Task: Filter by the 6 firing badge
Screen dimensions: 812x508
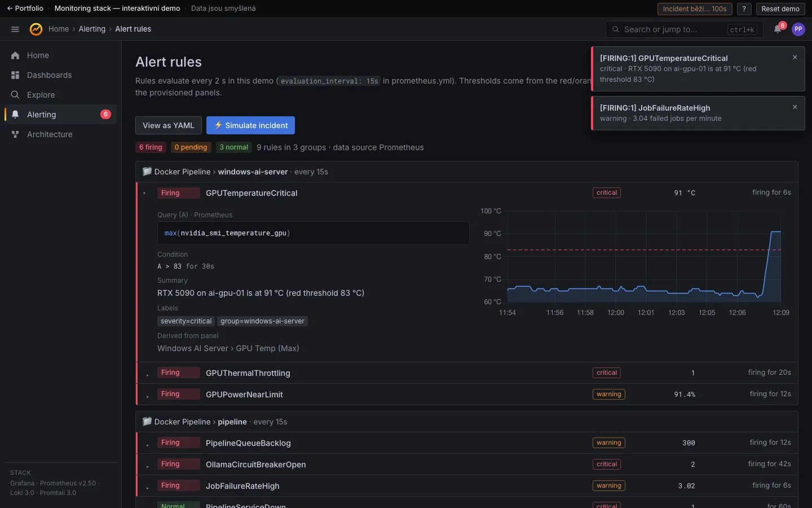Action: 151,147
